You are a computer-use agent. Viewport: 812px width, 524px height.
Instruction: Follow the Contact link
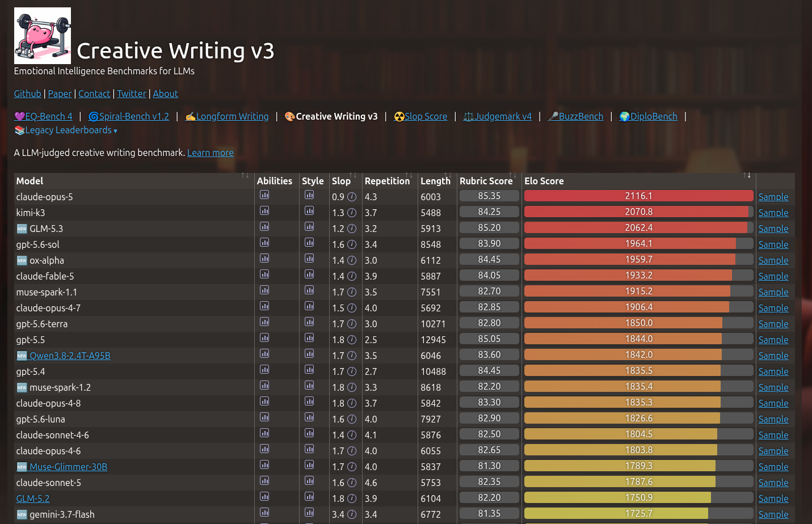pyautogui.click(x=94, y=94)
